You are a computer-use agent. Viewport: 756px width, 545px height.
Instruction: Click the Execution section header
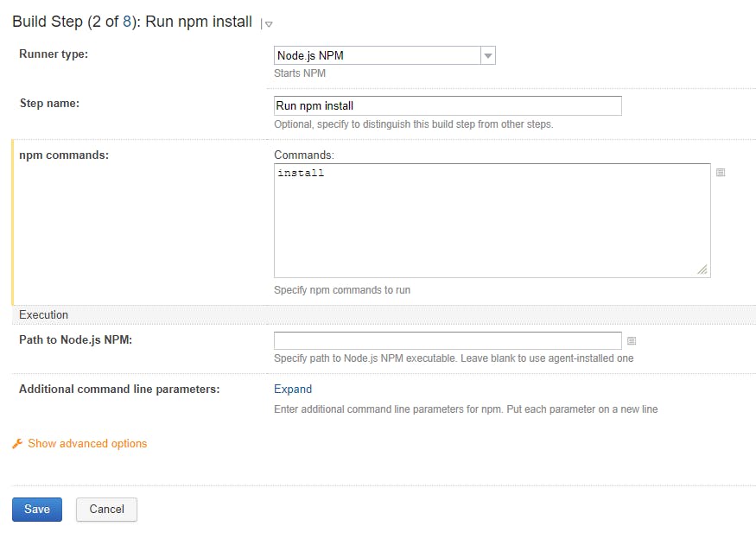tap(43, 314)
